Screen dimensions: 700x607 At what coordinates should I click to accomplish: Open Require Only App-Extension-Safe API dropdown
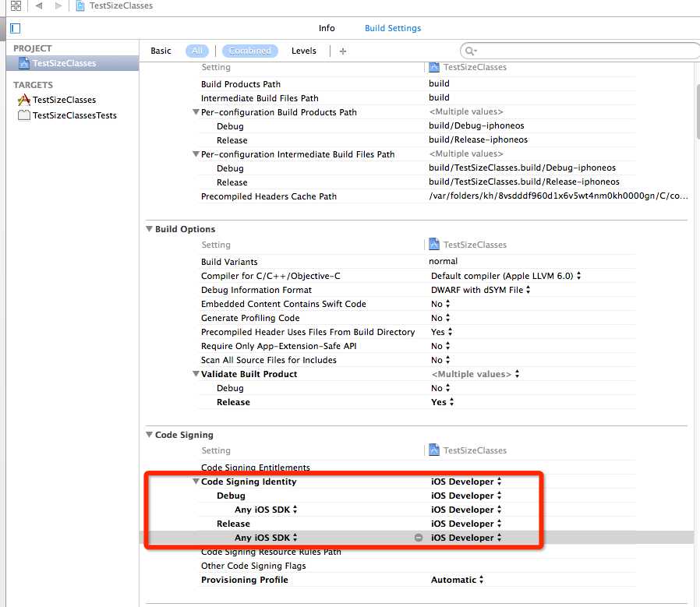coord(440,346)
